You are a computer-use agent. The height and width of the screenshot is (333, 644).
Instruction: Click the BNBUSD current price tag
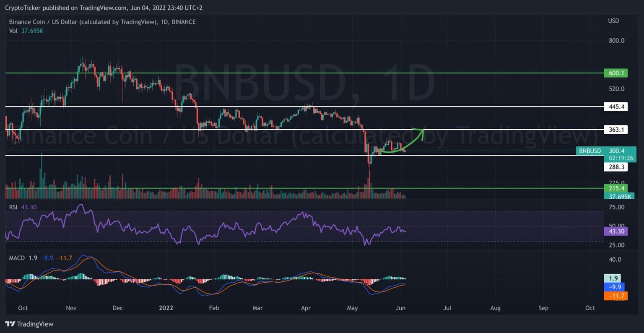click(605, 151)
